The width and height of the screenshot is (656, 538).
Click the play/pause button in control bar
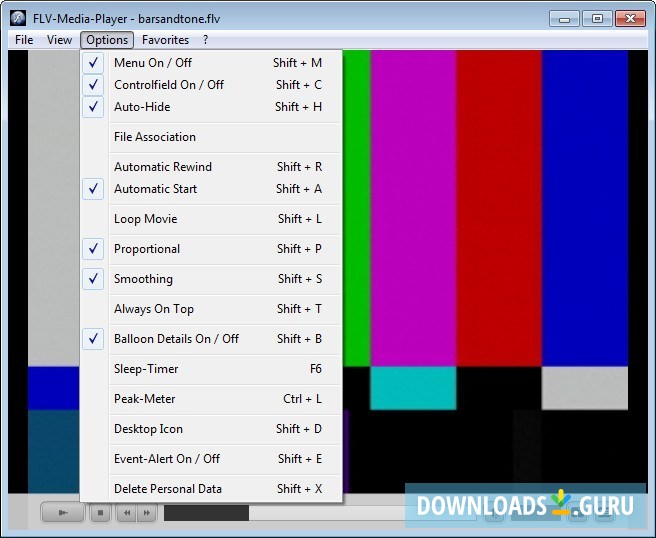63,512
